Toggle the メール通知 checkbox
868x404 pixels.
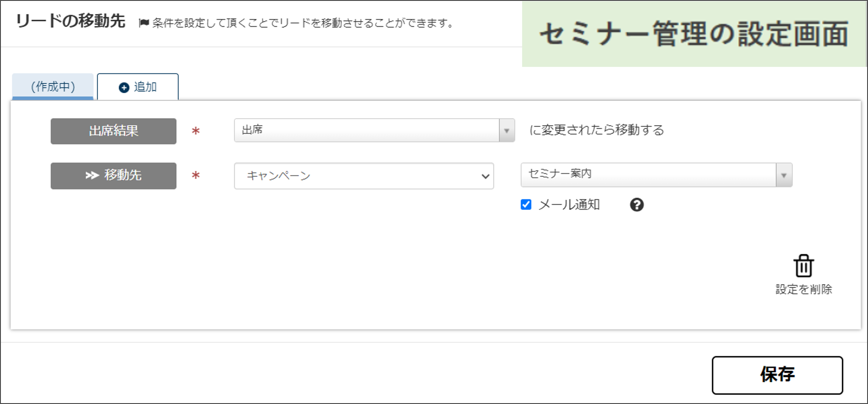pos(526,204)
